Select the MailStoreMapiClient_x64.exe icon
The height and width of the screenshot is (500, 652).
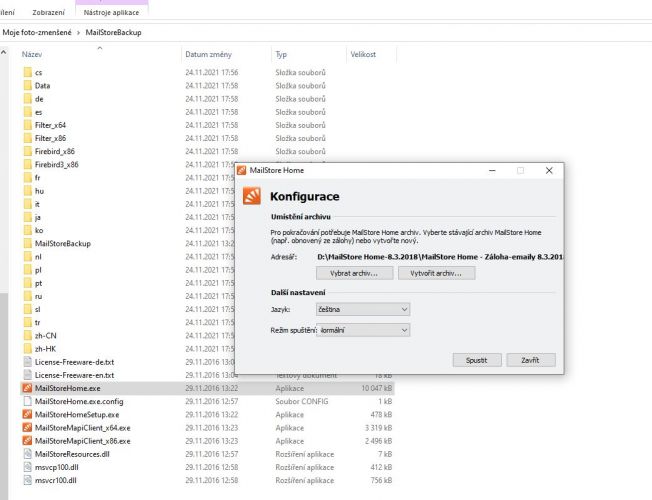27,428
